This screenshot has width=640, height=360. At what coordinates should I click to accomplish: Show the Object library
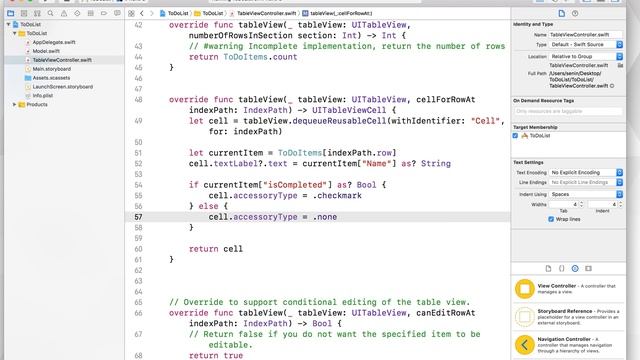click(x=575, y=269)
